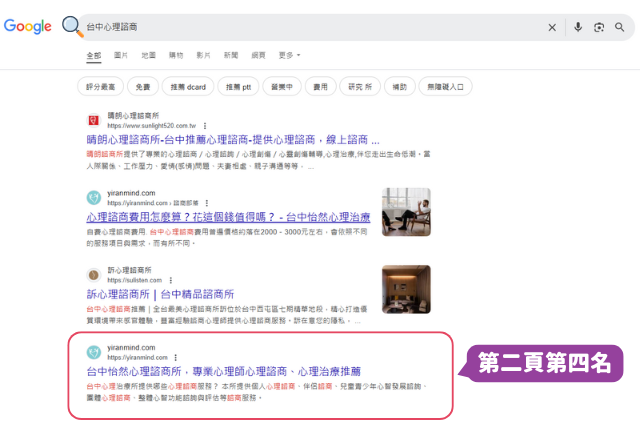The height and width of the screenshot is (427, 640).
Task: Clear the search box with X icon
Action: (552, 27)
